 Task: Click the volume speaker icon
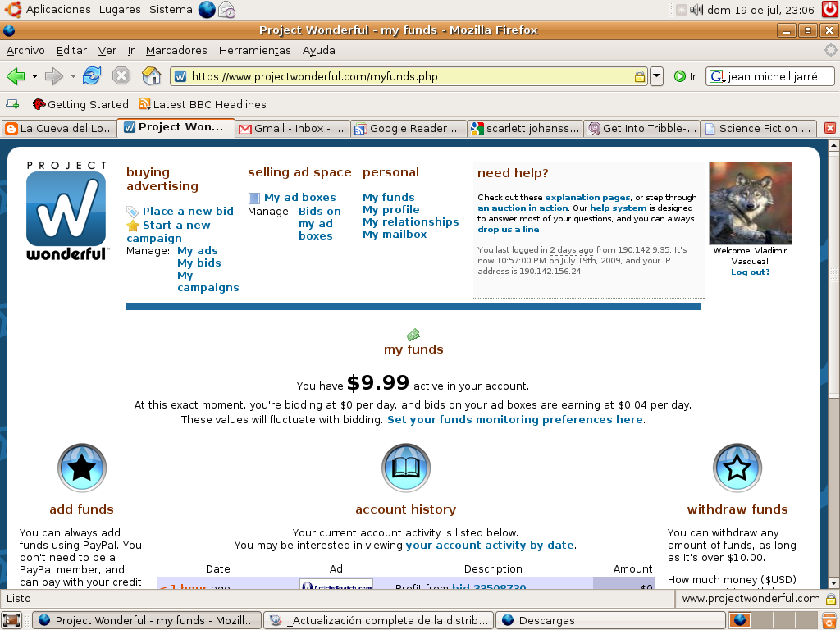[x=696, y=10]
